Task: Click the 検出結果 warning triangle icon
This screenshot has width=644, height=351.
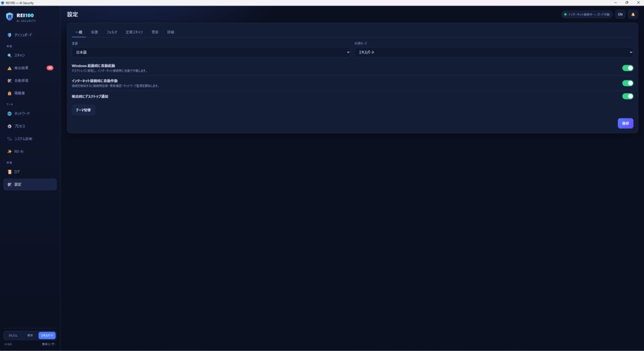Action: (9, 68)
